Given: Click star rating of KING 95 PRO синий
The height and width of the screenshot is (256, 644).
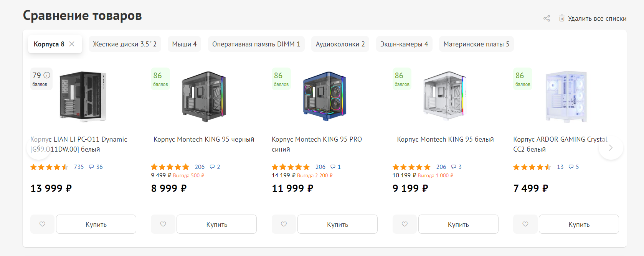Looking at the screenshot, I should (x=291, y=167).
